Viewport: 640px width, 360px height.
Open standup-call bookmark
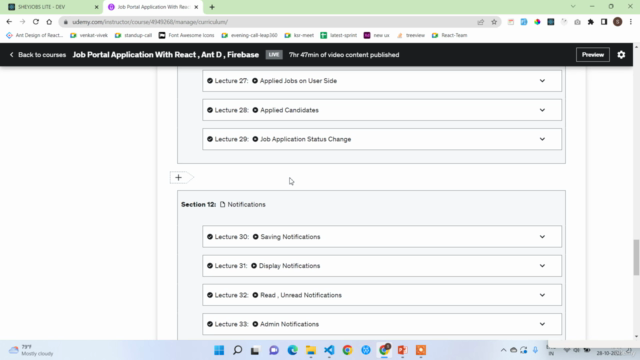tap(133, 36)
